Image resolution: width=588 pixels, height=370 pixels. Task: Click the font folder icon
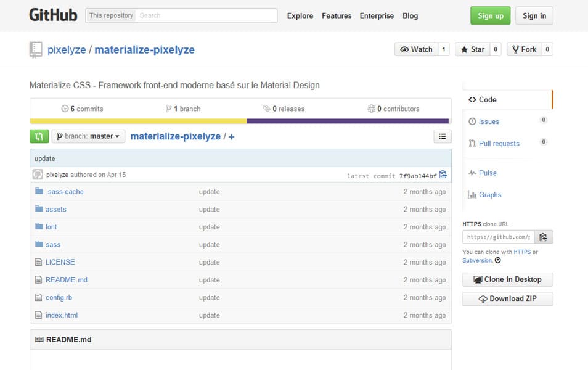coord(39,226)
